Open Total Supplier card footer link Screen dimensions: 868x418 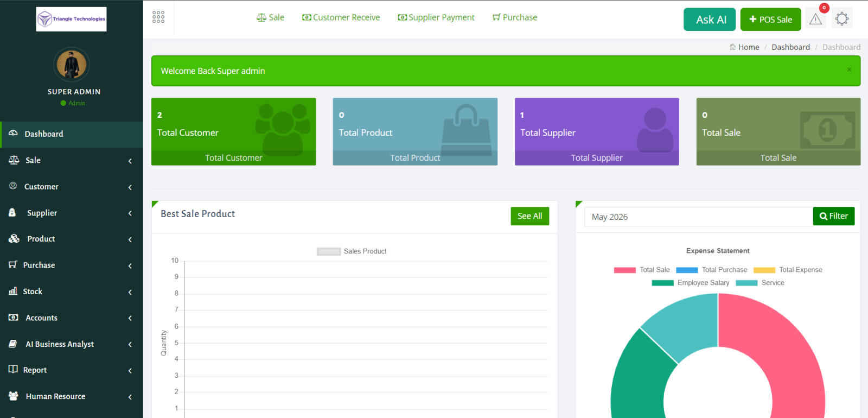click(x=597, y=158)
